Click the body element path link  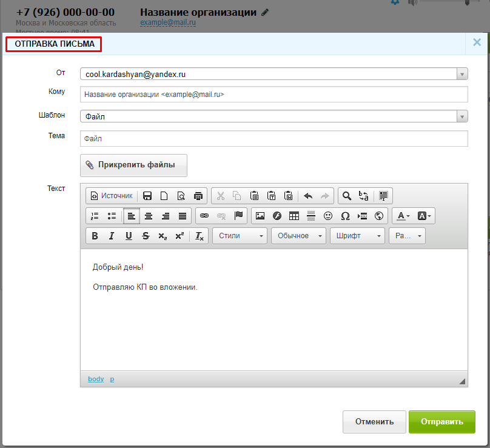coord(96,379)
